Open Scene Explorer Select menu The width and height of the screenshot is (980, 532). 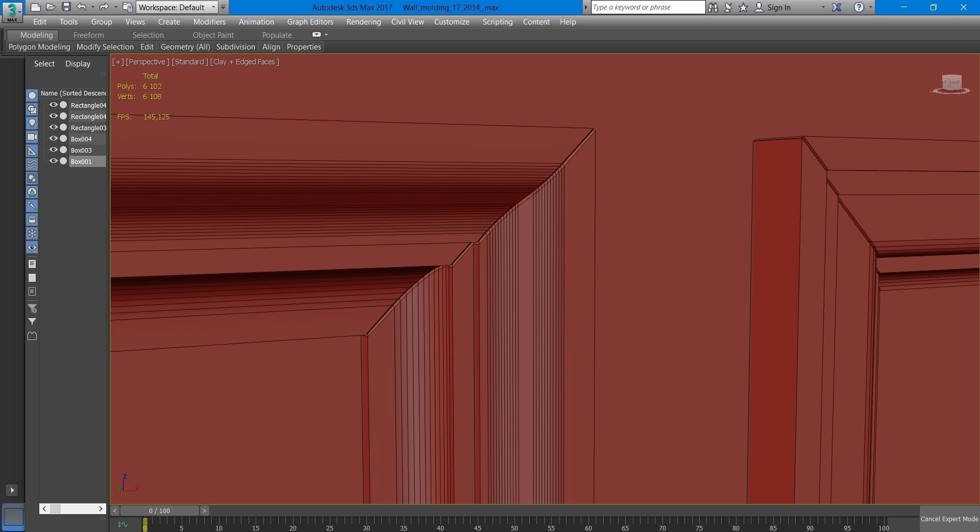[x=44, y=63]
